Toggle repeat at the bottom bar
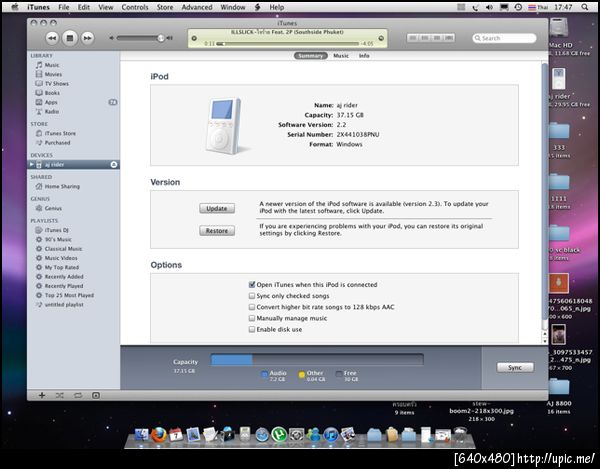 pyautogui.click(x=78, y=395)
